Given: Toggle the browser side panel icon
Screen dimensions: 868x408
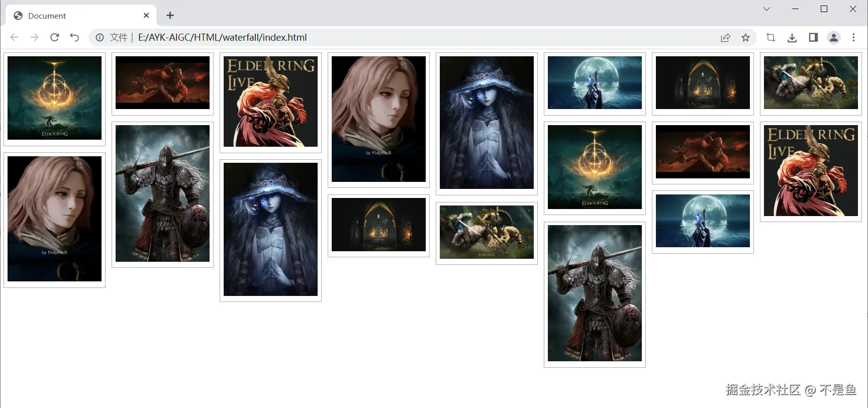Looking at the screenshot, I should click(x=813, y=37).
